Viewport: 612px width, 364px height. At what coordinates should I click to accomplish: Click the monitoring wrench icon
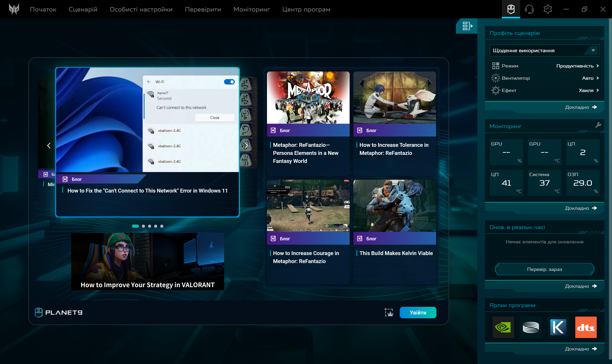pos(598,125)
